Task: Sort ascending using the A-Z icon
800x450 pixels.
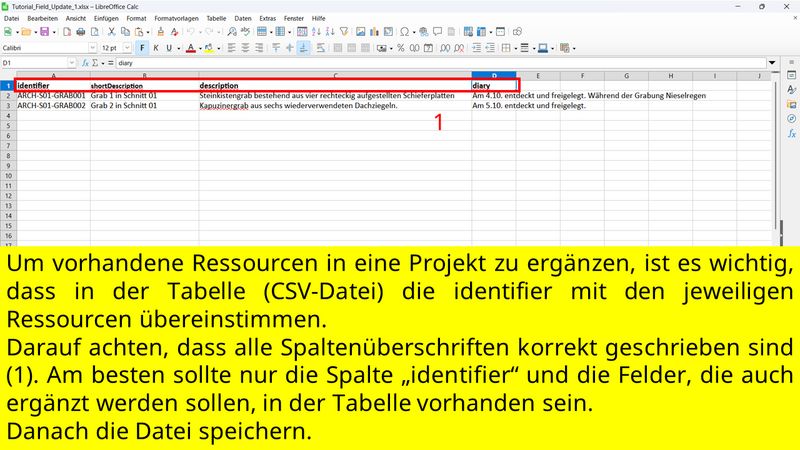Action: click(316, 32)
